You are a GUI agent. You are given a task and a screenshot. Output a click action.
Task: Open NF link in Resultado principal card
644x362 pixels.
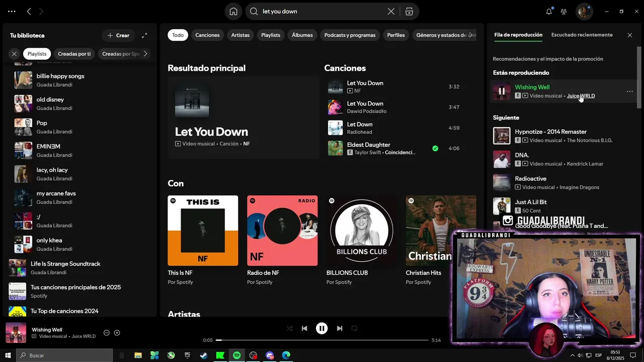pos(247,144)
